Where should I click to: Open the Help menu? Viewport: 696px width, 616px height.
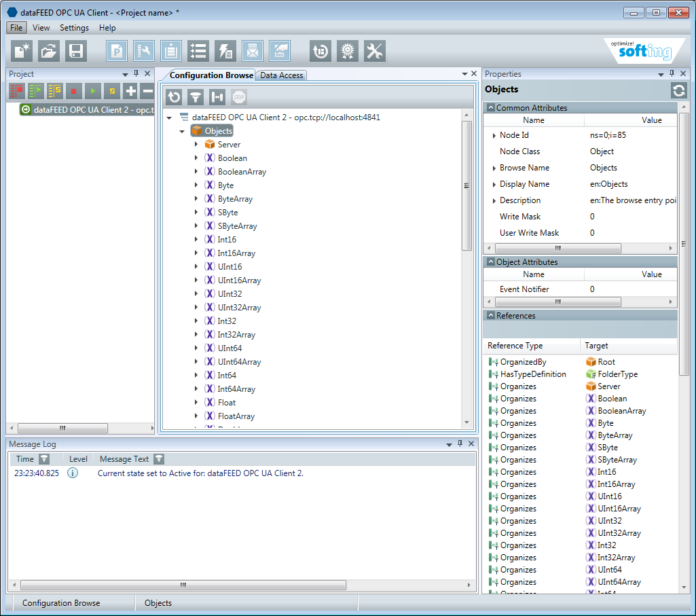click(x=107, y=28)
